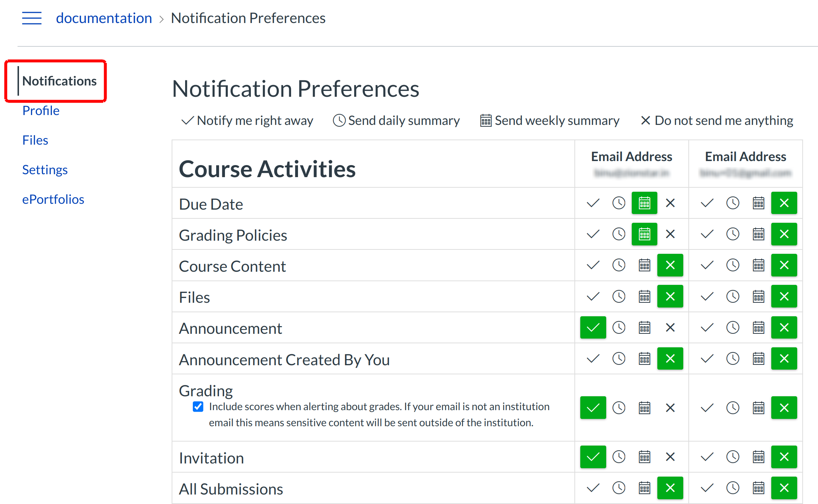Click do-not-send X for Announcement, first email
This screenshot has width=818, height=504.
click(x=670, y=328)
